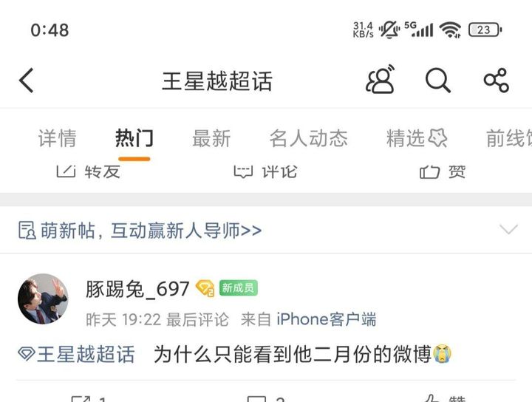Select the 热门 tab
The height and width of the screenshot is (402, 532).
(x=134, y=138)
